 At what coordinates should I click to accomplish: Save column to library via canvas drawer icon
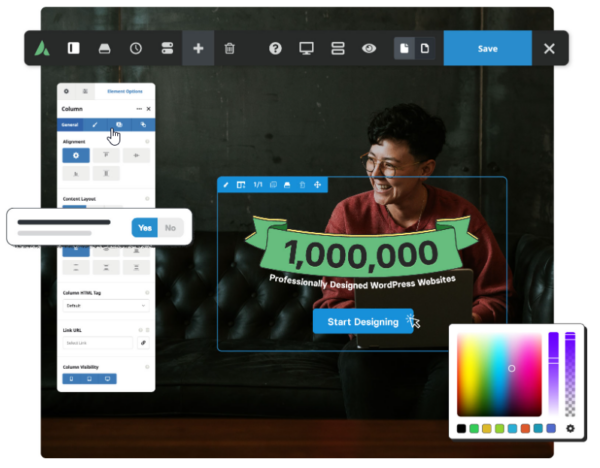pyautogui.click(x=287, y=185)
